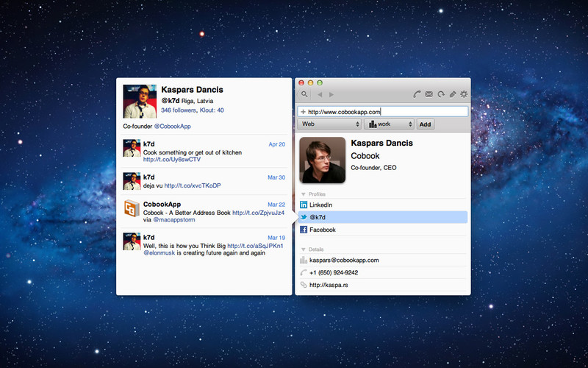Open the gear settings icon
The image size is (588, 368).
pos(464,94)
